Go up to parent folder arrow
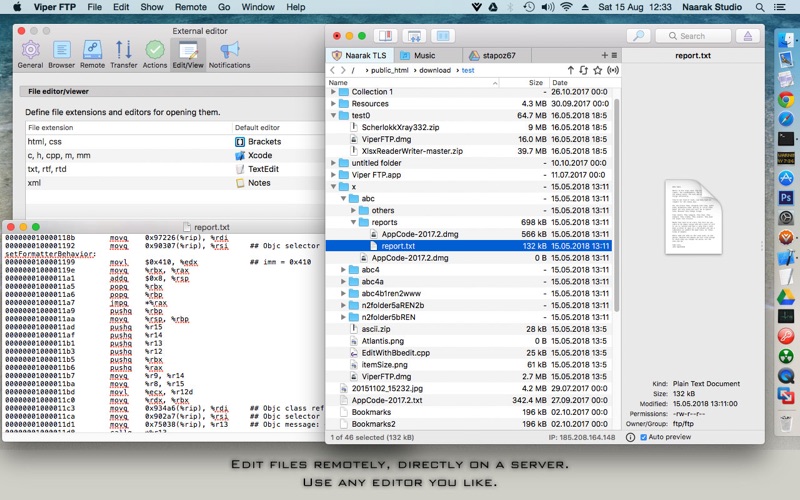 (570, 71)
